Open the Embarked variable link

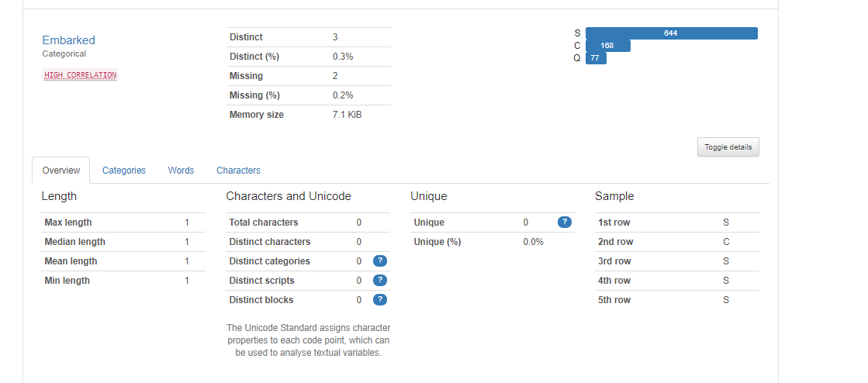tap(68, 40)
